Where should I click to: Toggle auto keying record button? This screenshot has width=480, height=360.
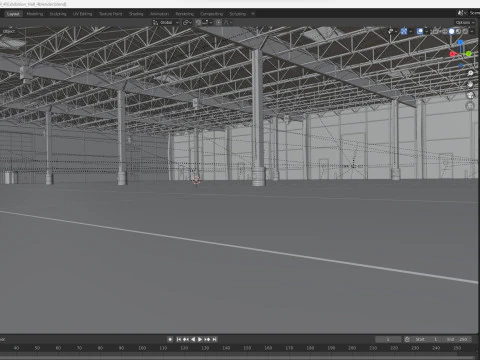[170, 339]
